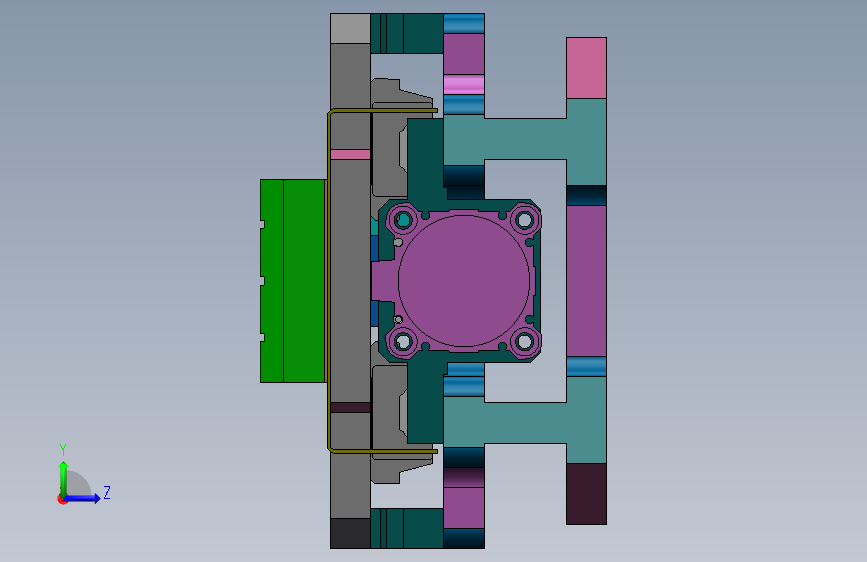
Task: Select the lower teal H-shaped bracket
Action: point(525,423)
